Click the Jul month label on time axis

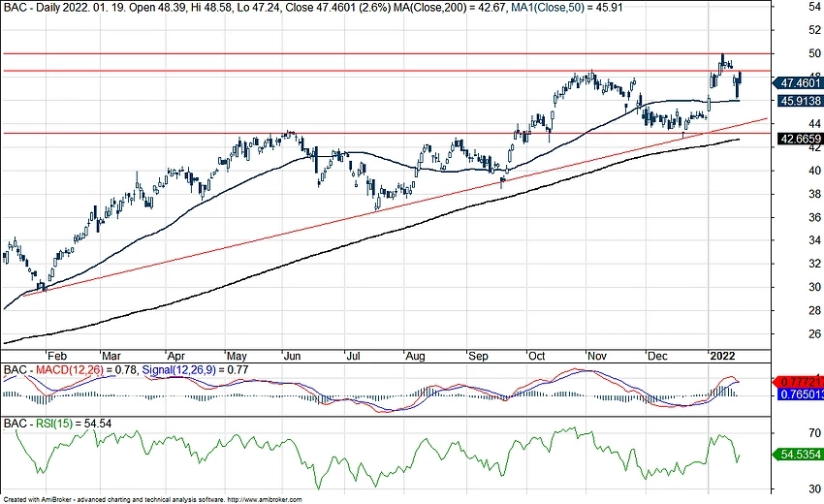(x=353, y=357)
